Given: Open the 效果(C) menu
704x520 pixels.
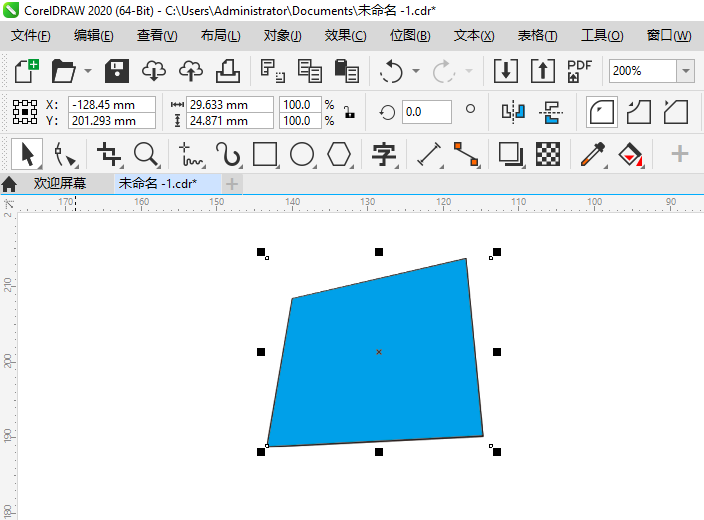Looking at the screenshot, I should [345, 35].
